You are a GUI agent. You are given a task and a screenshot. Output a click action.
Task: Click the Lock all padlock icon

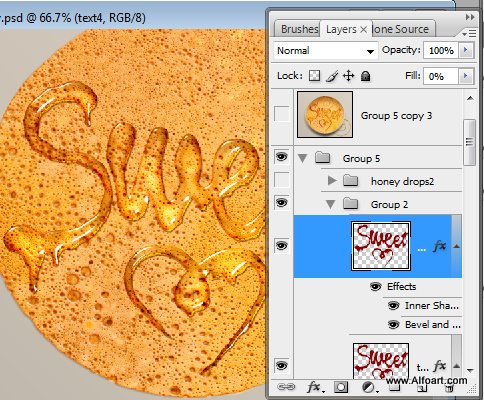tap(366, 76)
